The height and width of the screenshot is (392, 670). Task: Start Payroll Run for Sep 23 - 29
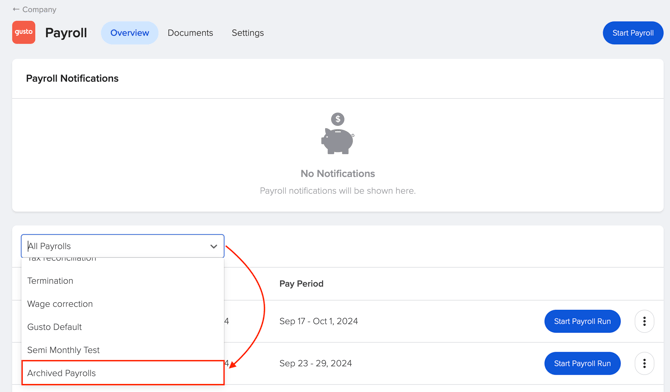pyautogui.click(x=582, y=363)
